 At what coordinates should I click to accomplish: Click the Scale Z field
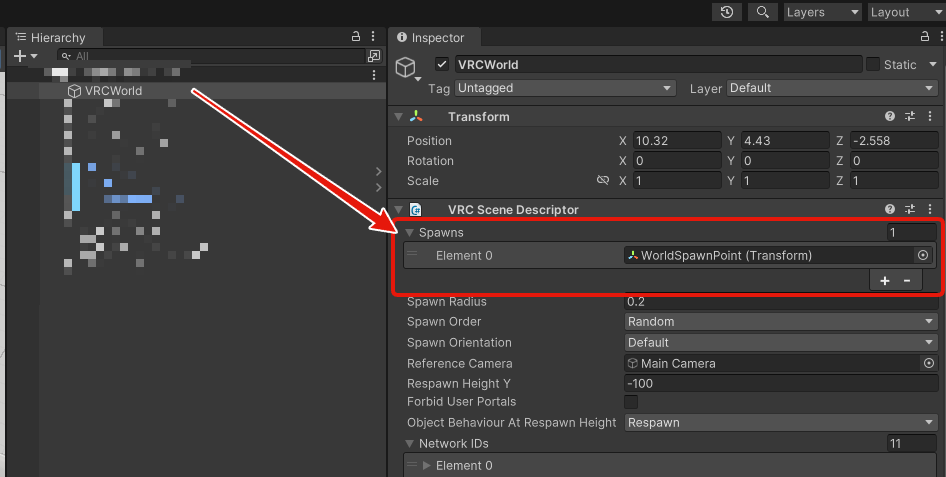pos(894,180)
